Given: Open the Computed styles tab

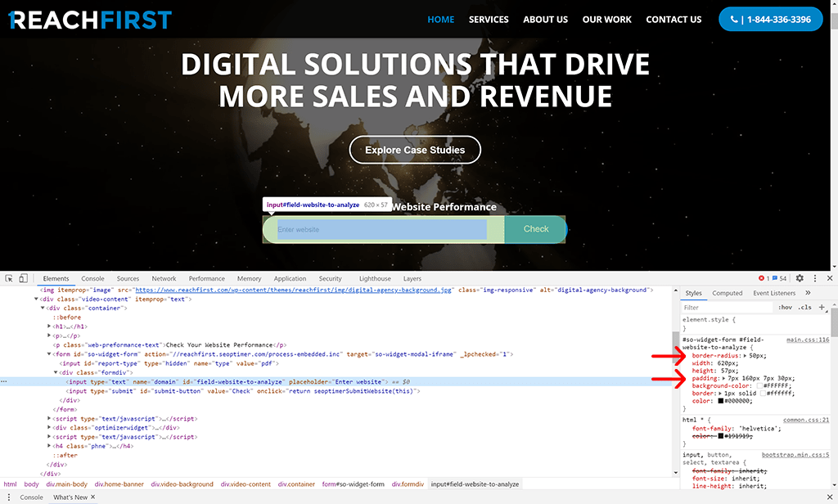Looking at the screenshot, I should pos(727,293).
